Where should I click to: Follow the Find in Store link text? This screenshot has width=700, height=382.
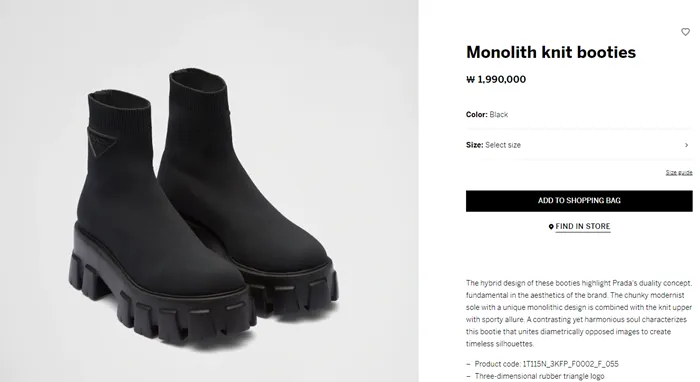583,226
